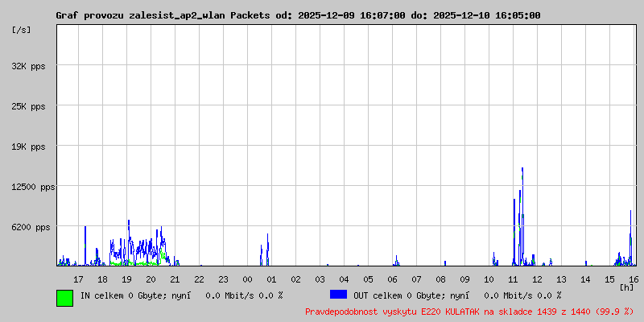Select the '6200 pps' y-axis label
The height and width of the screenshot is (322, 644).
pos(31,227)
